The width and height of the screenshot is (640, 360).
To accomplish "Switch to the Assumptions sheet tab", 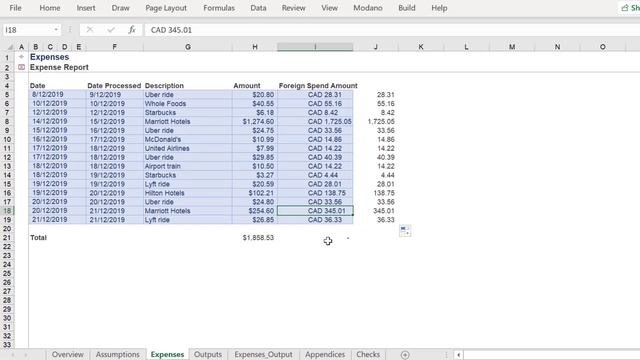I will tap(118, 354).
